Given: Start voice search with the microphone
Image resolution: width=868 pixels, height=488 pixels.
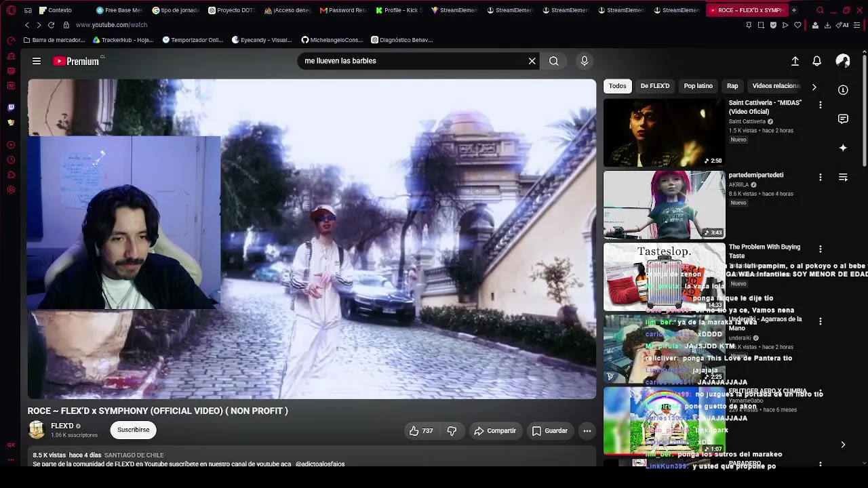Looking at the screenshot, I should (x=585, y=61).
